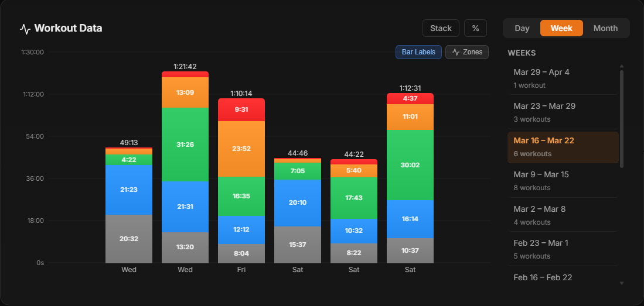Click green segment labeled 31:26

(x=185, y=145)
